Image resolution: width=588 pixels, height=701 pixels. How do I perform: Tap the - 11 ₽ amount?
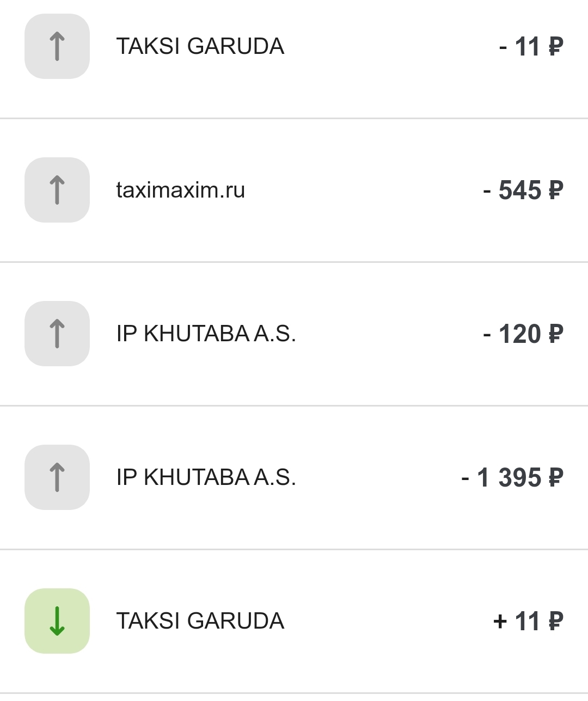point(531,46)
